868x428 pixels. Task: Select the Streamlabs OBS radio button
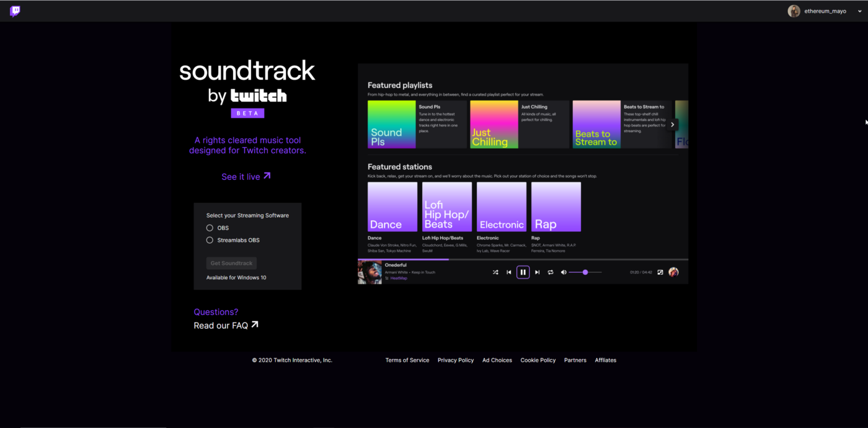click(210, 240)
